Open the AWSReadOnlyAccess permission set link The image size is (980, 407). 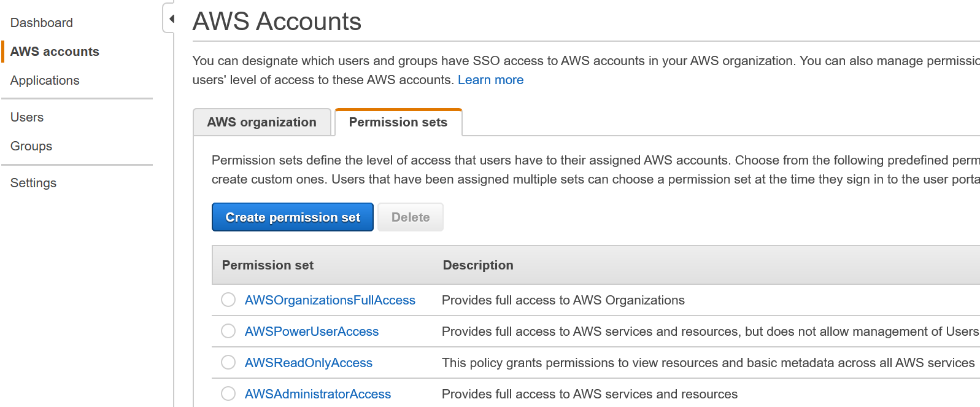point(309,363)
